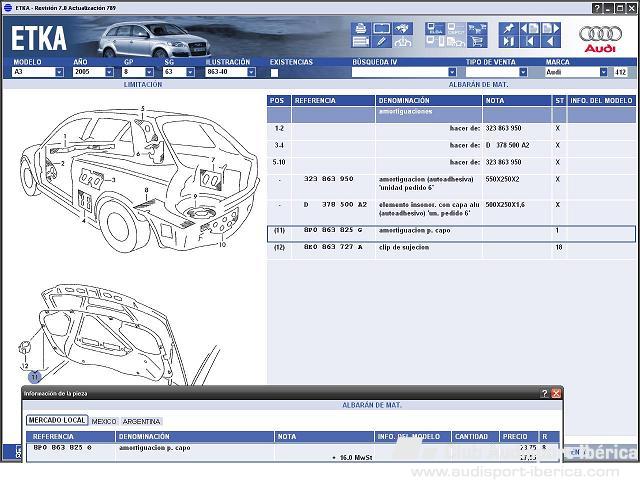Click the Audi four rings logo
The width and height of the screenshot is (640, 480).
600,34
